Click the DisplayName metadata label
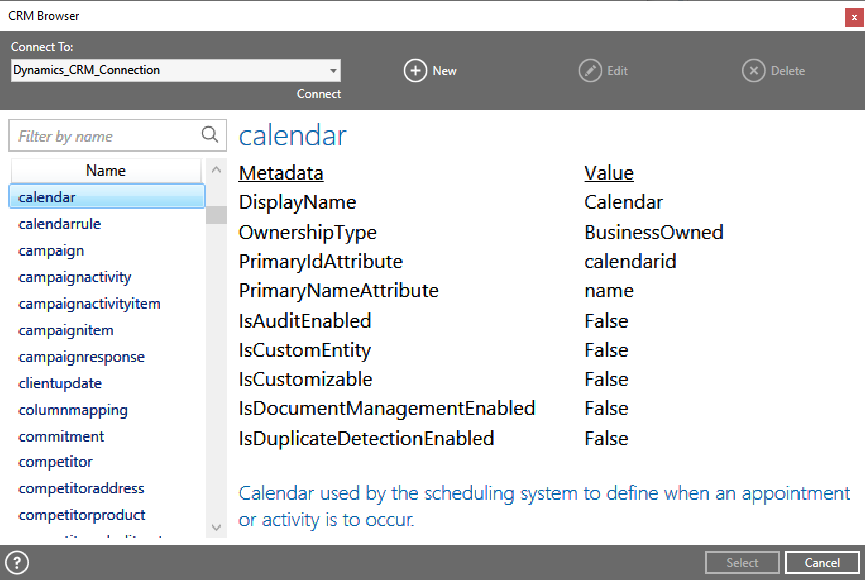This screenshot has width=868, height=580. tap(297, 203)
